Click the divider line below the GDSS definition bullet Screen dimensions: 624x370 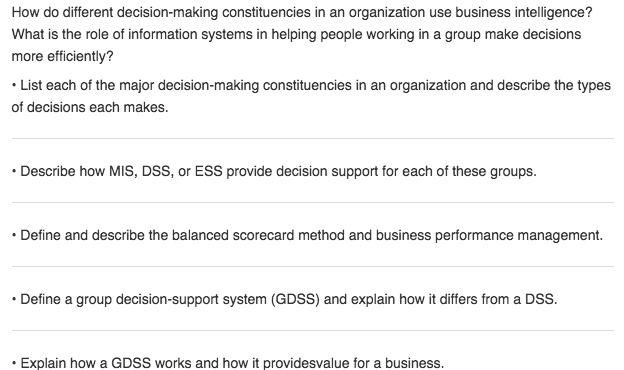313,331
